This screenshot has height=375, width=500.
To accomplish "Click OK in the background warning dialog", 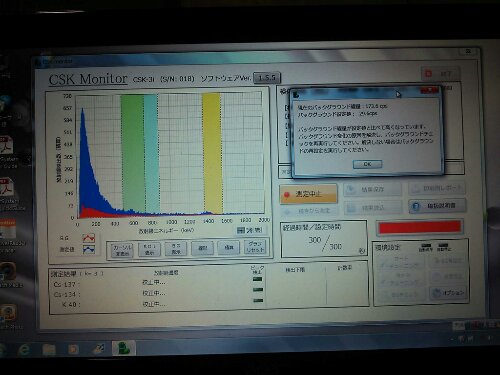I will [367, 164].
